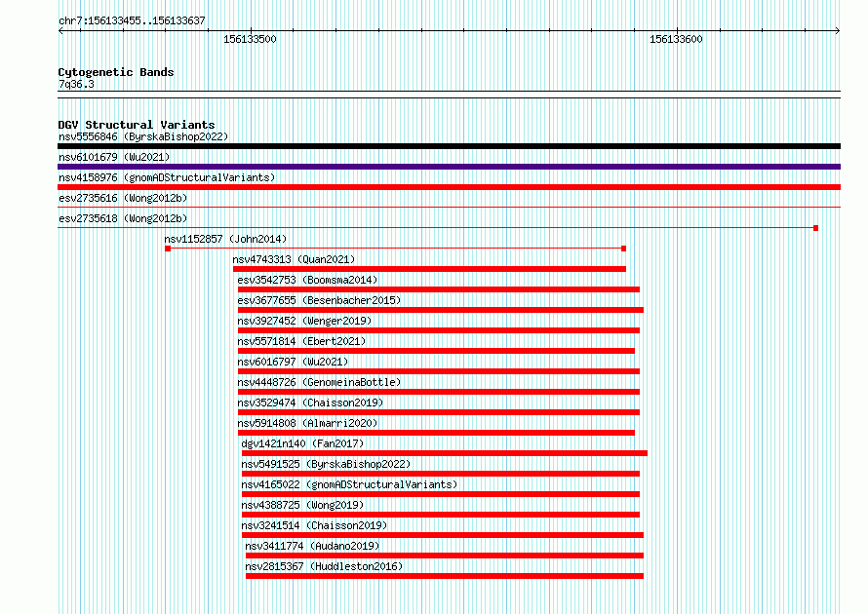Select the nsv3411774 red variant bar

[x=445, y=556]
